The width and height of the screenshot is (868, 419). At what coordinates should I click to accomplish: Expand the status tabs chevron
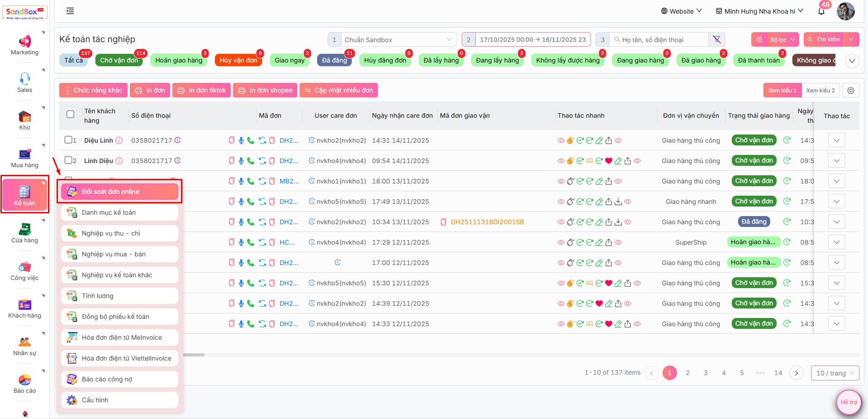click(852, 61)
